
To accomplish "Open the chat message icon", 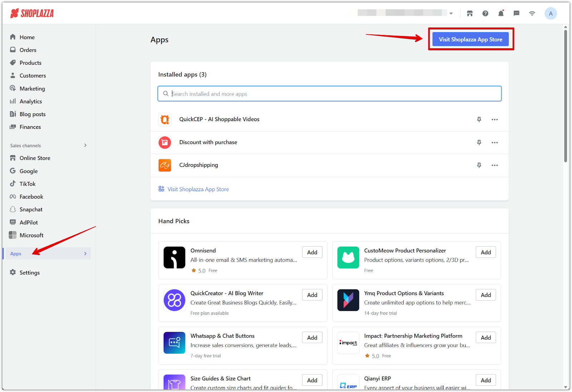I will pos(516,14).
